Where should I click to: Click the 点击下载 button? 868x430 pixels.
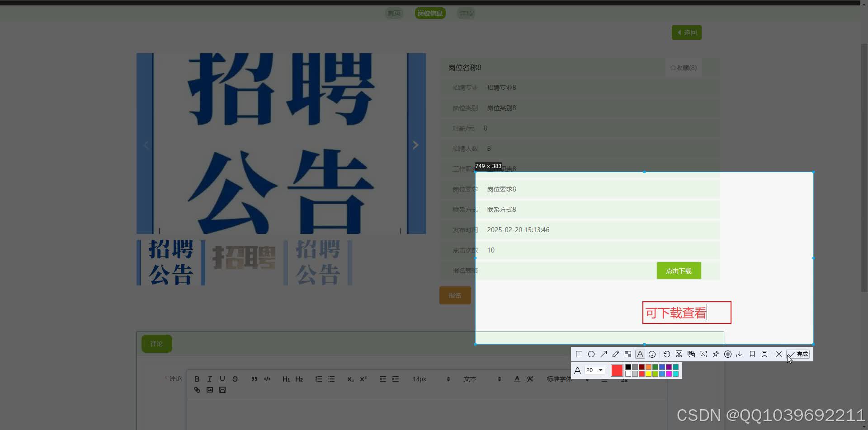pyautogui.click(x=678, y=271)
